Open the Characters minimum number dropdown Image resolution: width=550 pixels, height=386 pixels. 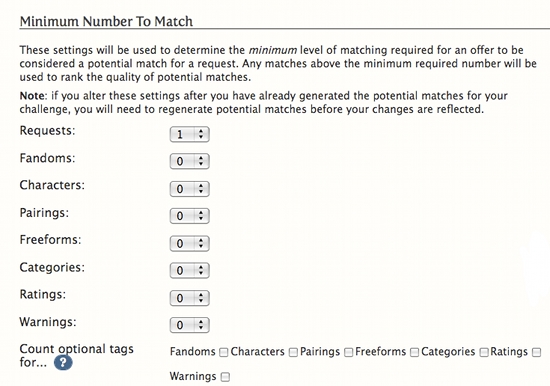coord(189,189)
